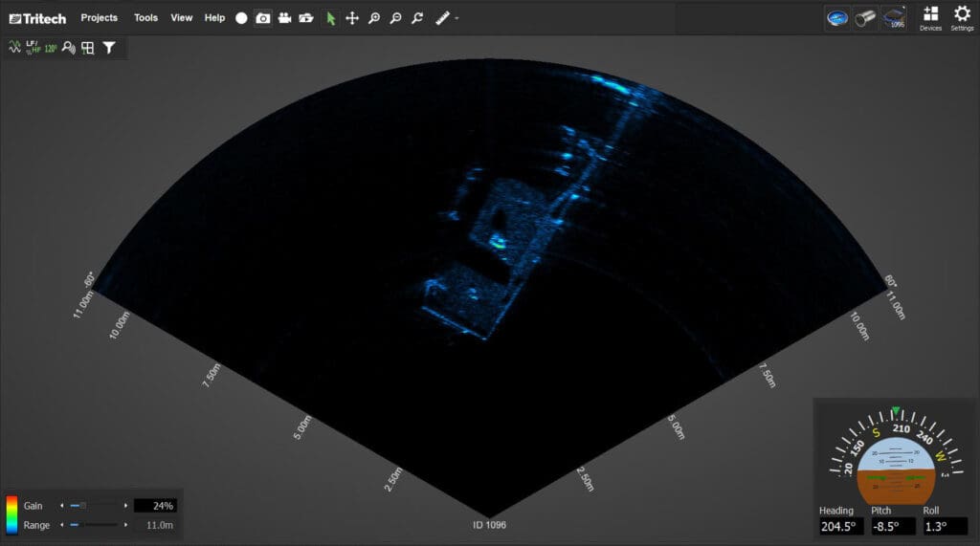This screenshot has height=546, width=980.
Task: Toggle the 120° field of view
Action: point(50,47)
